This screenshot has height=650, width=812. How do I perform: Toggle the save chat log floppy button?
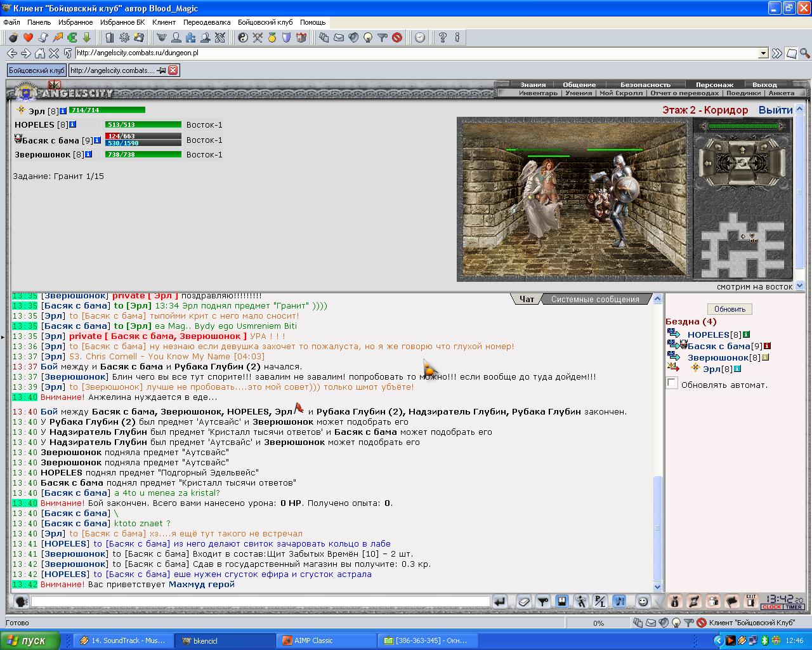click(561, 601)
